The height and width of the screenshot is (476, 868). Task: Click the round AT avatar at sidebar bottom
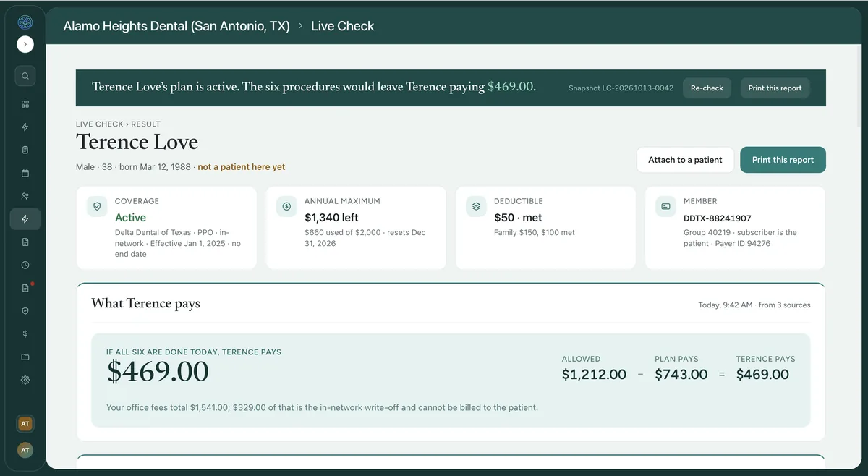(x=25, y=450)
